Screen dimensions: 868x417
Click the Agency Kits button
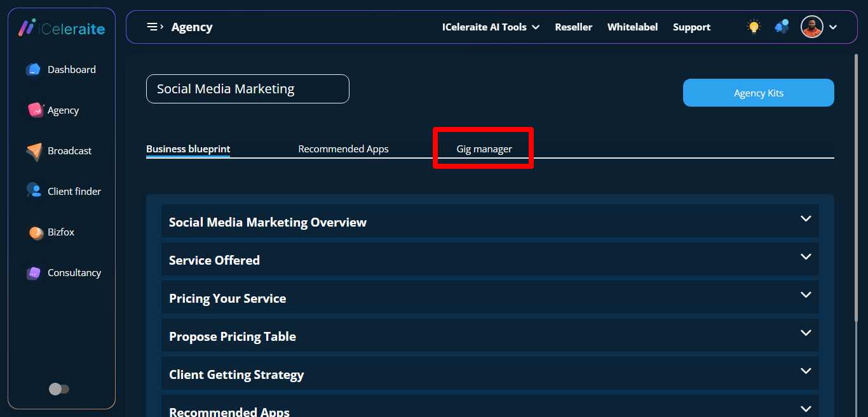click(x=758, y=93)
